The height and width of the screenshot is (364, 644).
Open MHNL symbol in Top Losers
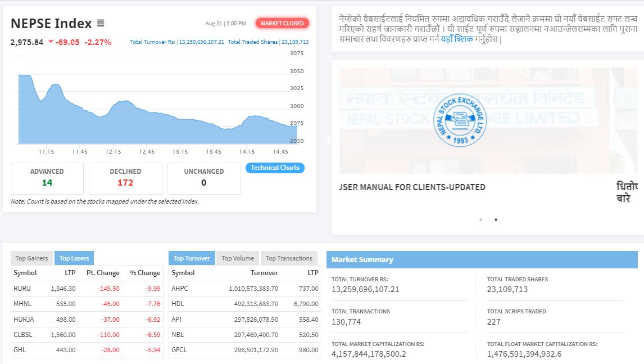pos(22,304)
